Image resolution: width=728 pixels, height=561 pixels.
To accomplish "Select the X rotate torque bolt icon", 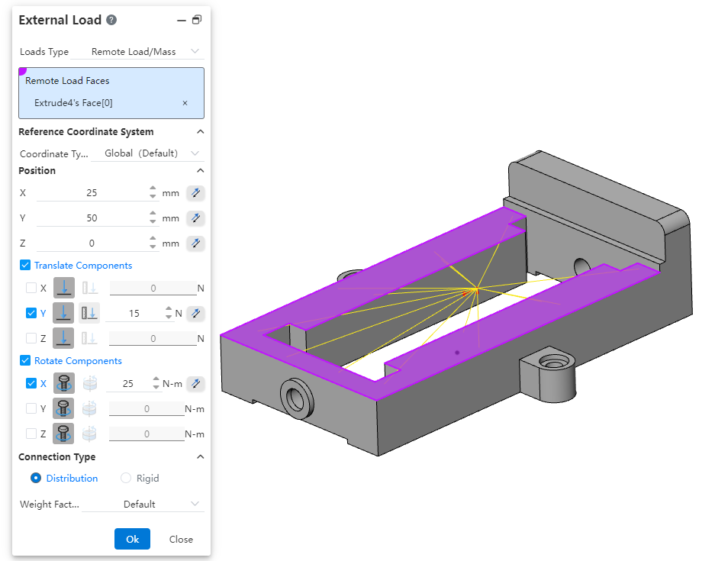I will pyautogui.click(x=63, y=383).
